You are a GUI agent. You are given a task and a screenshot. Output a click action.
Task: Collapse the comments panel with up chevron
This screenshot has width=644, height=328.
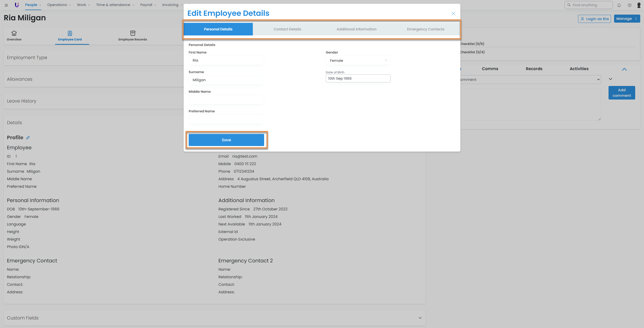click(x=624, y=69)
